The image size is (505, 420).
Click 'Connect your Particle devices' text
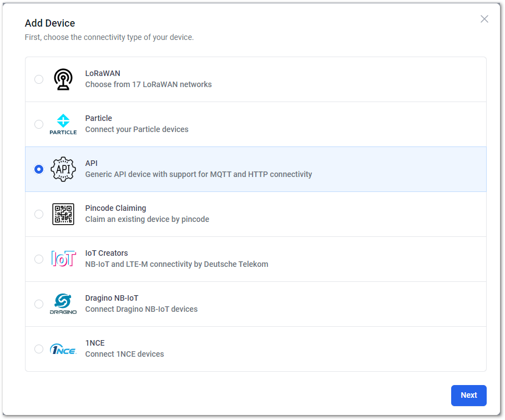(x=137, y=129)
